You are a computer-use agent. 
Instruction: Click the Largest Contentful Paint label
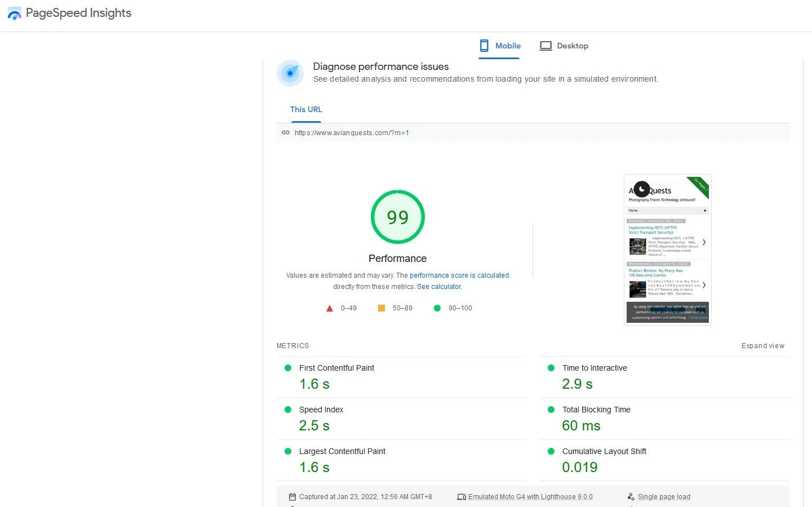pos(342,451)
